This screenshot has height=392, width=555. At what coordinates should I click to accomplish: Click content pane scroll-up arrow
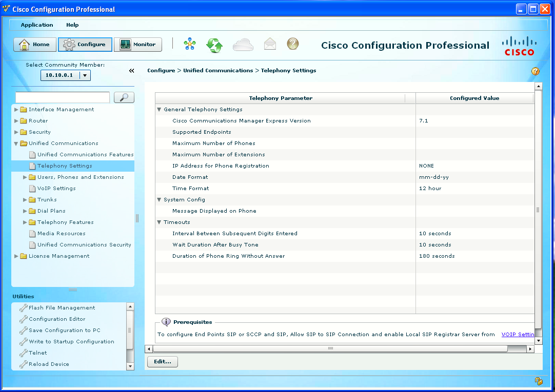(539, 86)
